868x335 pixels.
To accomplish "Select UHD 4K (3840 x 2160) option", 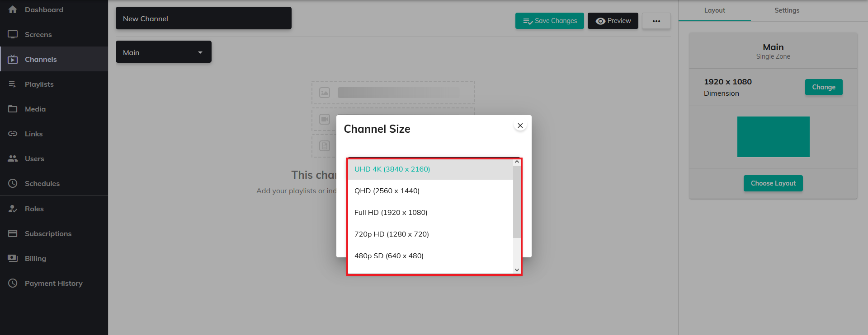I will [x=392, y=169].
